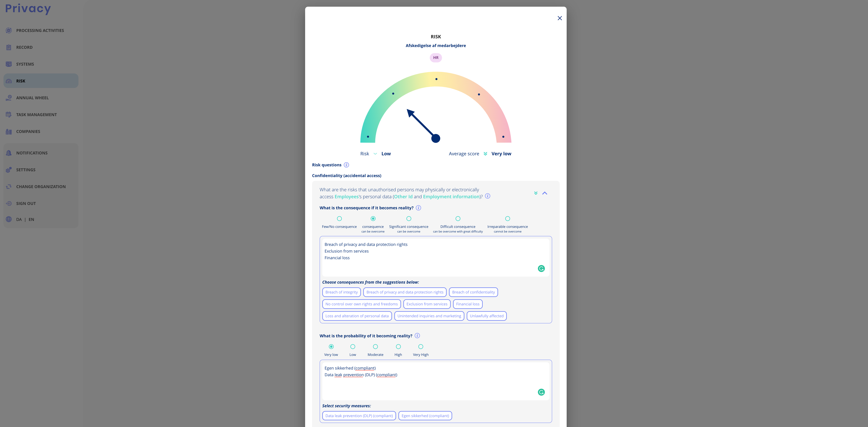The height and width of the screenshot is (427, 868).
Task: Close the risk dialog with the X
Action: pyautogui.click(x=560, y=18)
